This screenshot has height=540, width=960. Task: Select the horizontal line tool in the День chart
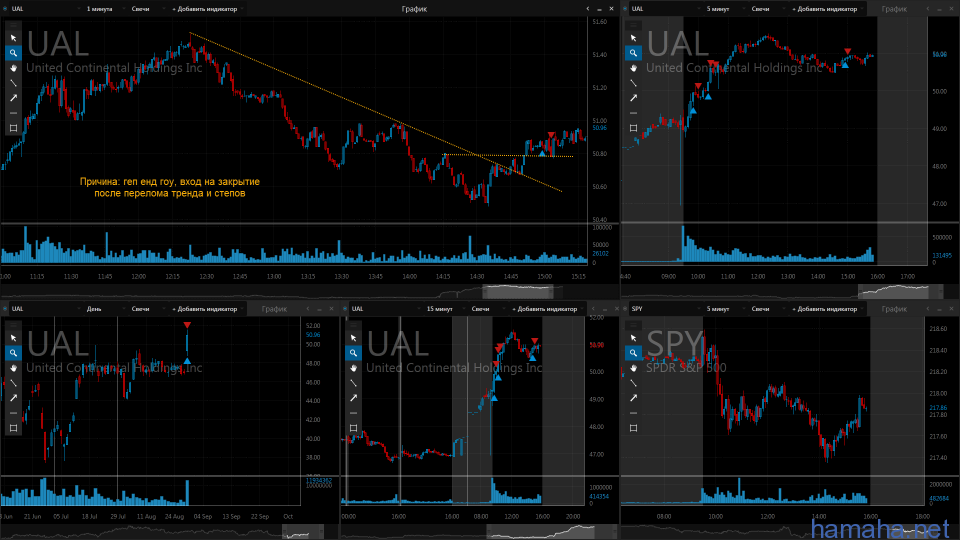(x=13, y=413)
